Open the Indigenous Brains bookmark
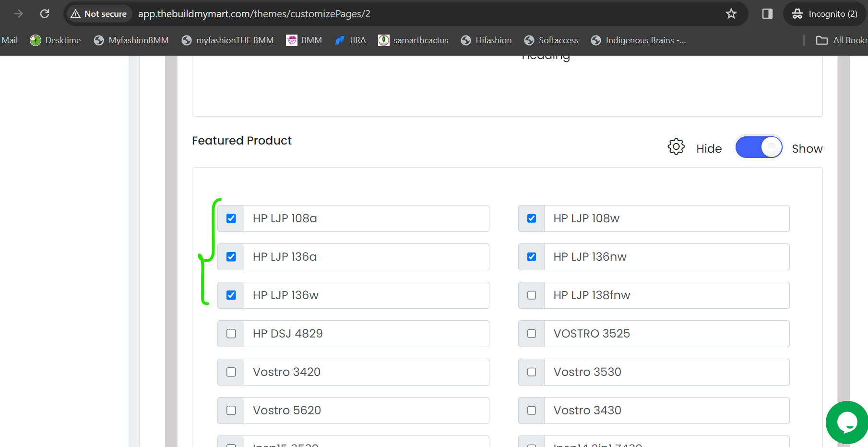Viewport: 868px width, 447px height. pyautogui.click(x=639, y=40)
